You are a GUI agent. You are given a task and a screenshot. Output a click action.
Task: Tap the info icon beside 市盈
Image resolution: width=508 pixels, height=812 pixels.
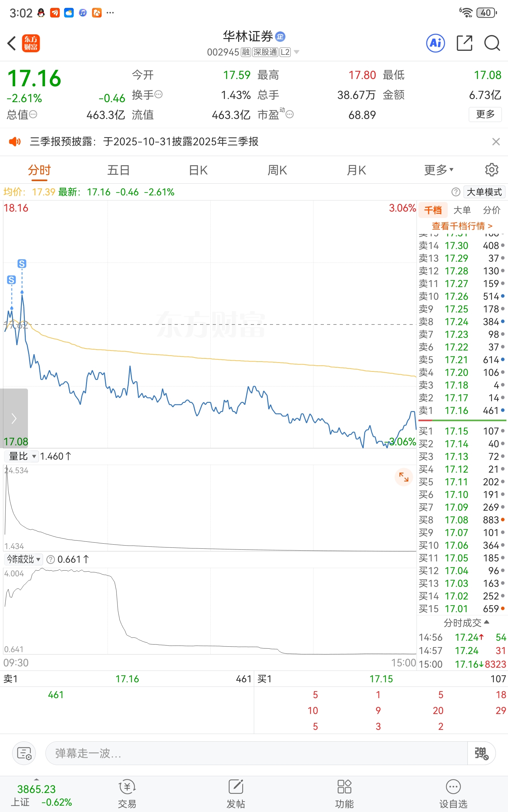coord(290,115)
